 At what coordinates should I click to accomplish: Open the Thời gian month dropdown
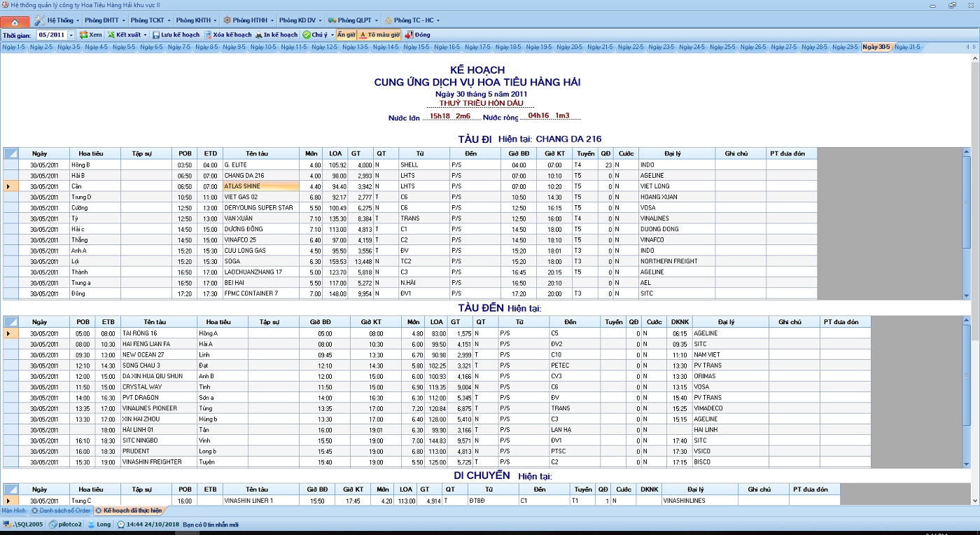pyautogui.click(x=71, y=35)
